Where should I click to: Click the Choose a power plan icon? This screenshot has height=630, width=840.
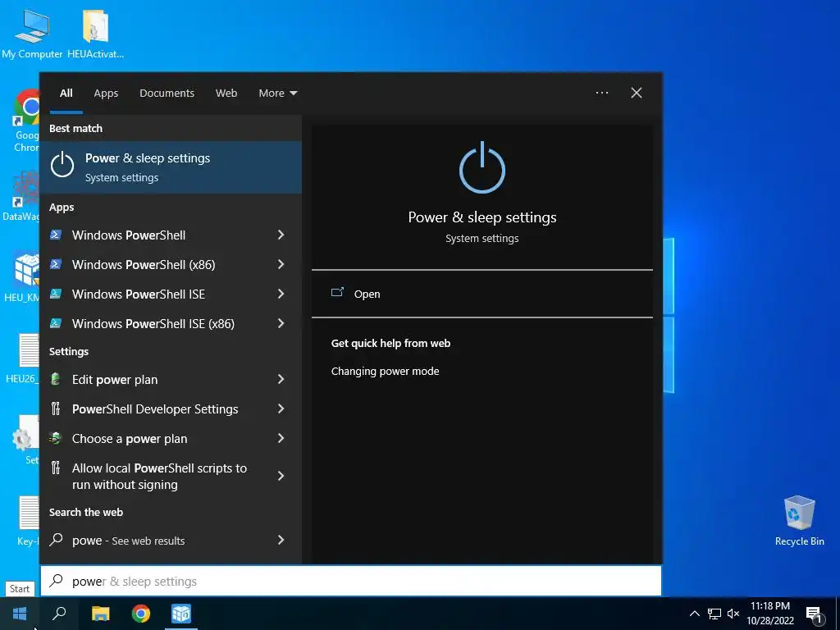pyautogui.click(x=56, y=438)
